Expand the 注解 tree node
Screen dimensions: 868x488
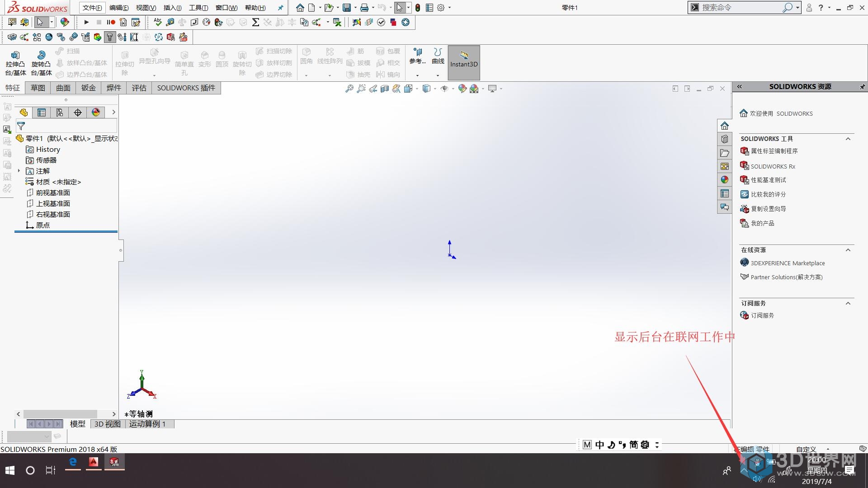(19, 171)
